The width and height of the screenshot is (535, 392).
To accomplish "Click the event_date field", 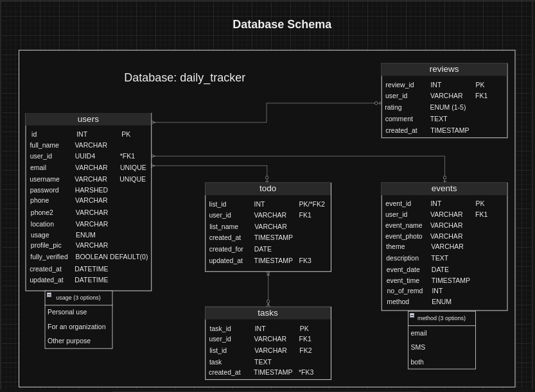I will (x=403, y=269).
